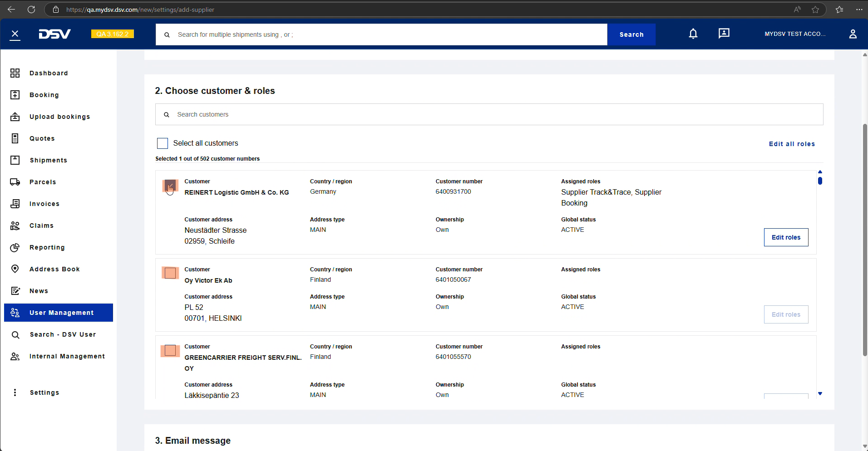Click the DSV logo
The width and height of the screenshot is (868, 451).
pyautogui.click(x=54, y=34)
